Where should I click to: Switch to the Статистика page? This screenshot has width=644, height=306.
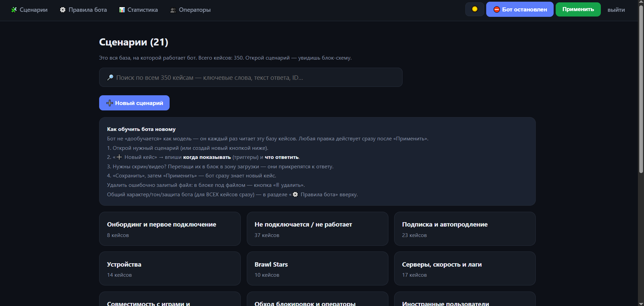coord(139,10)
